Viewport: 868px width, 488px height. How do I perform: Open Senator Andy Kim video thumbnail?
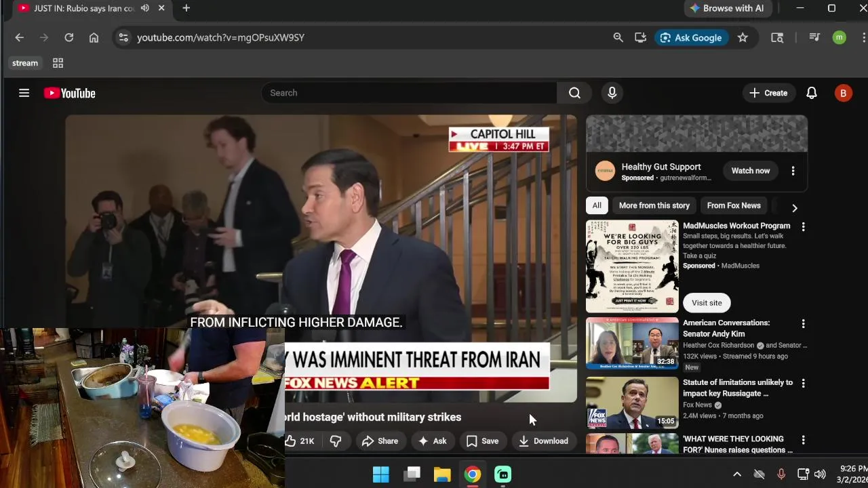click(632, 344)
